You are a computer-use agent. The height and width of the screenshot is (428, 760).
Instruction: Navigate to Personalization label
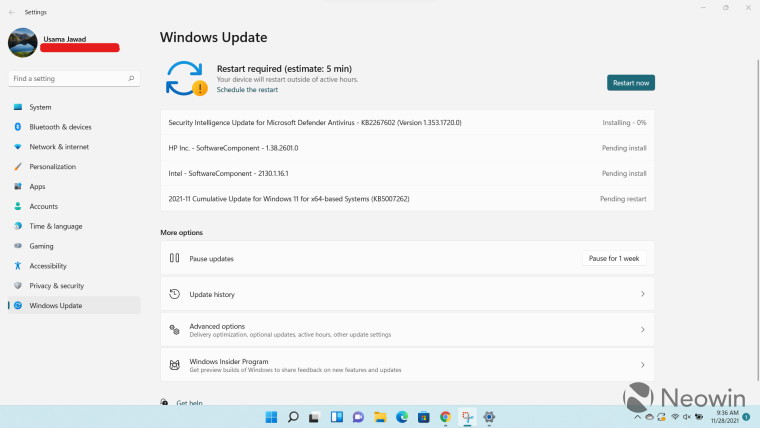pyautogui.click(x=52, y=167)
